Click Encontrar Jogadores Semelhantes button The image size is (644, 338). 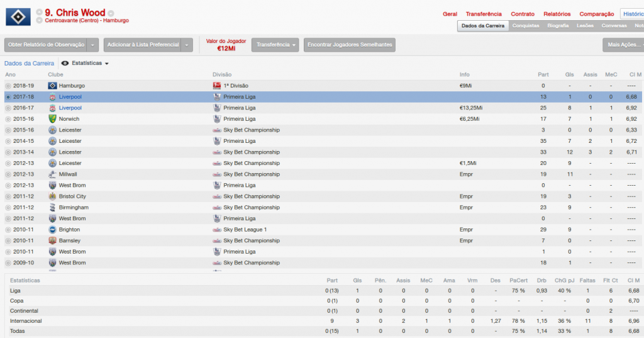pos(350,45)
